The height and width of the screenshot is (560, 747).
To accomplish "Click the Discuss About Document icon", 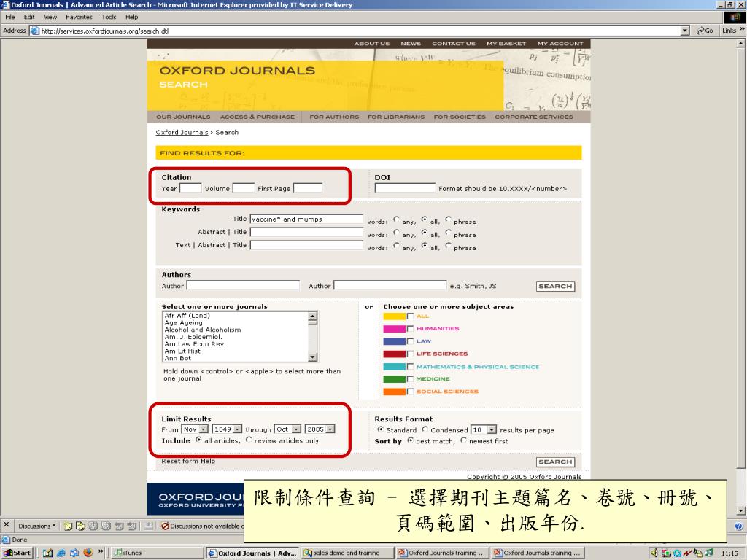I will point(80,526).
